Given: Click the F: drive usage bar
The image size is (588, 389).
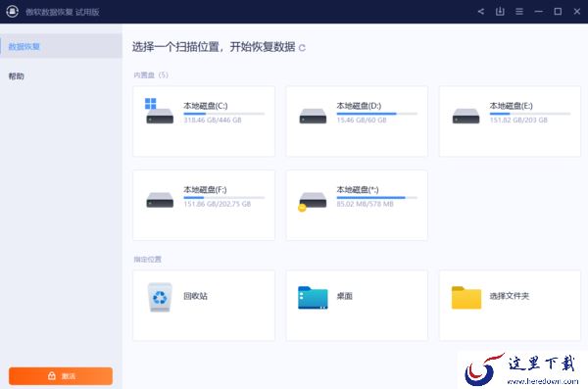Looking at the screenshot, I should (223, 198).
